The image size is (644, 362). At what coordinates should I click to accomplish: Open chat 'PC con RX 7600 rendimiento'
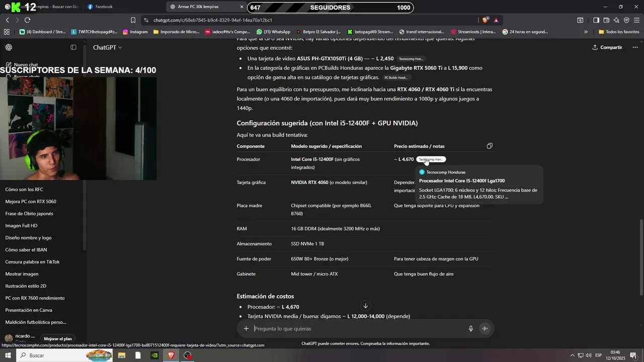click(35, 298)
